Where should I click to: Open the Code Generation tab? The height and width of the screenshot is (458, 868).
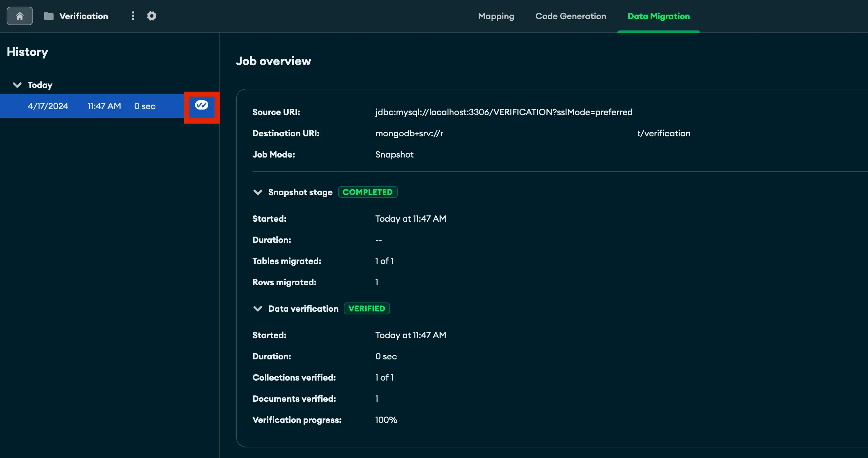[571, 16]
